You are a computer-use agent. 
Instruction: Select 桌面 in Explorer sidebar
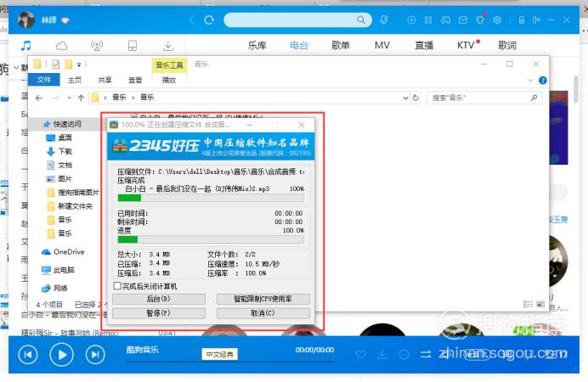(x=59, y=138)
